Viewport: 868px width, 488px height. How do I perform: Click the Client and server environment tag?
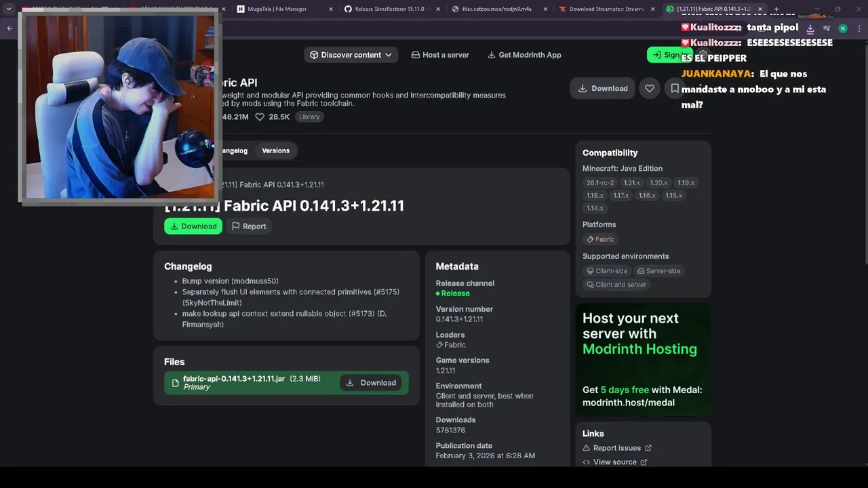pyautogui.click(x=616, y=285)
